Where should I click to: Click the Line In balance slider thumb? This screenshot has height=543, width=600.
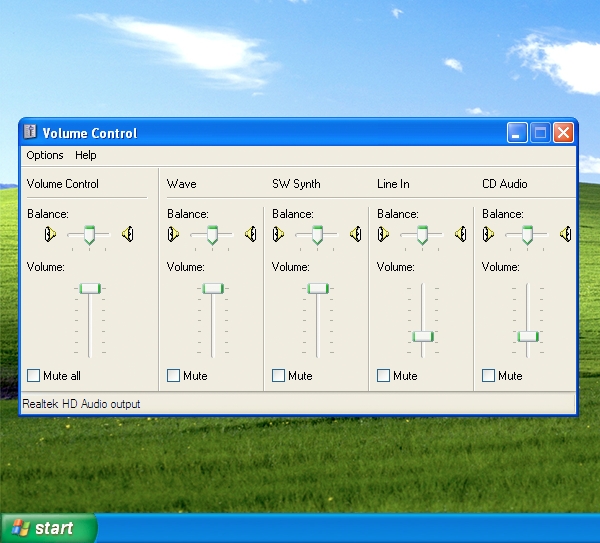point(422,235)
